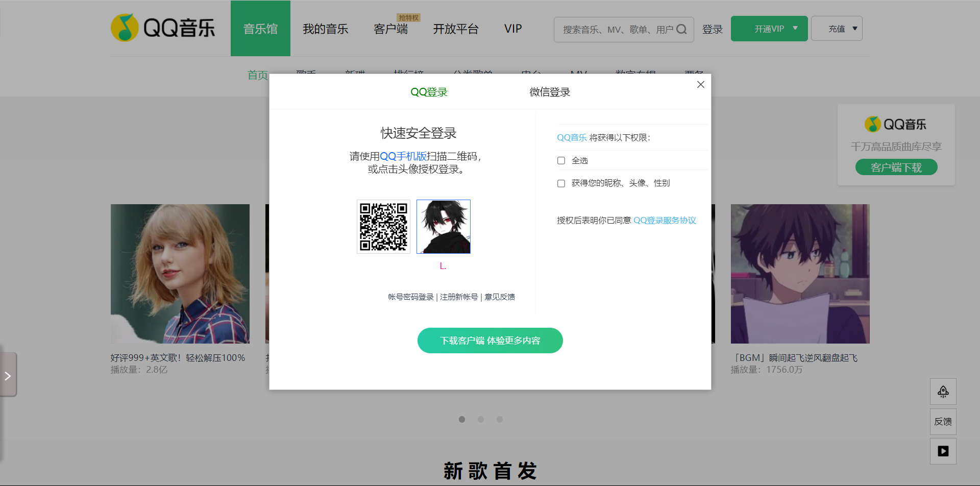Click the QR code for login

383,227
